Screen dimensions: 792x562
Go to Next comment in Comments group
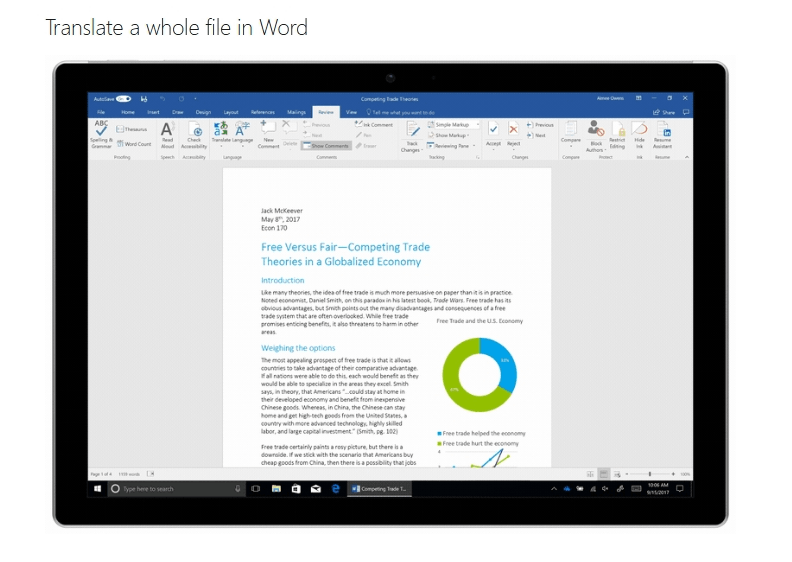point(313,135)
